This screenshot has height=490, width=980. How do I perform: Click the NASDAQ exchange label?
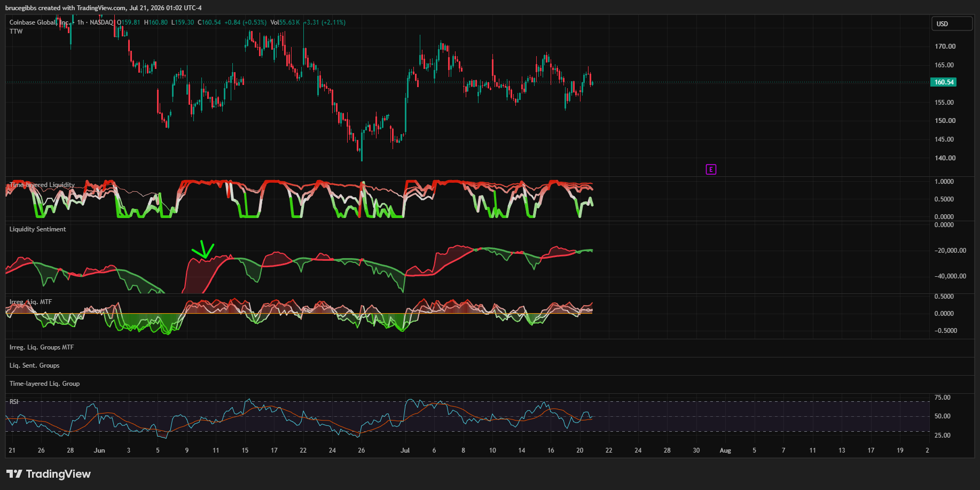(101, 22)
